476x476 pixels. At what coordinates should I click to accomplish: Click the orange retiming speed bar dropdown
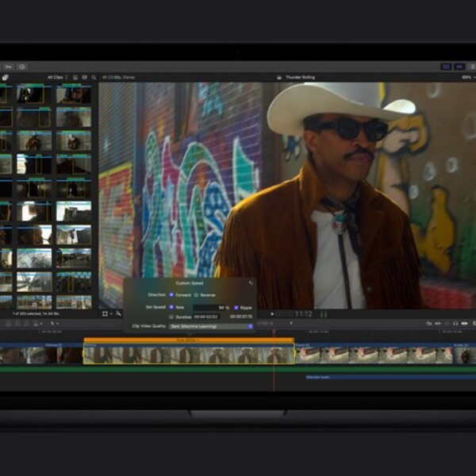[189, 340]
